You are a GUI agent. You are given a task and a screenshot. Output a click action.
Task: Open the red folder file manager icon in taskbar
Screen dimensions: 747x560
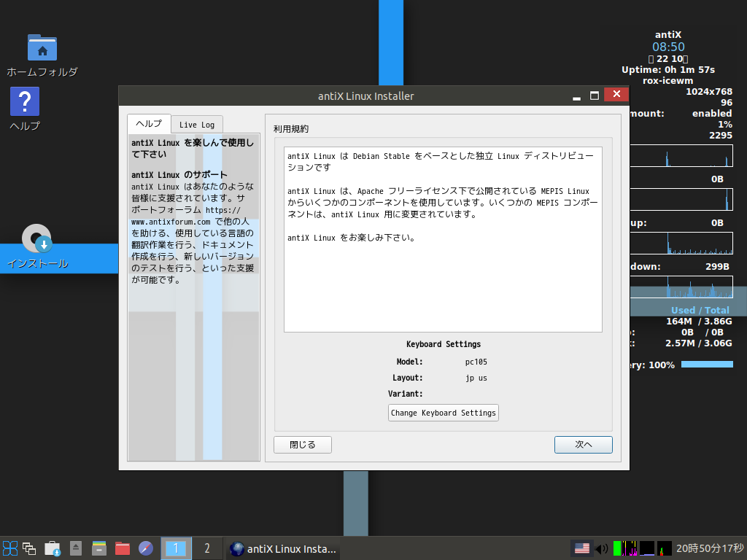(123, 548)
